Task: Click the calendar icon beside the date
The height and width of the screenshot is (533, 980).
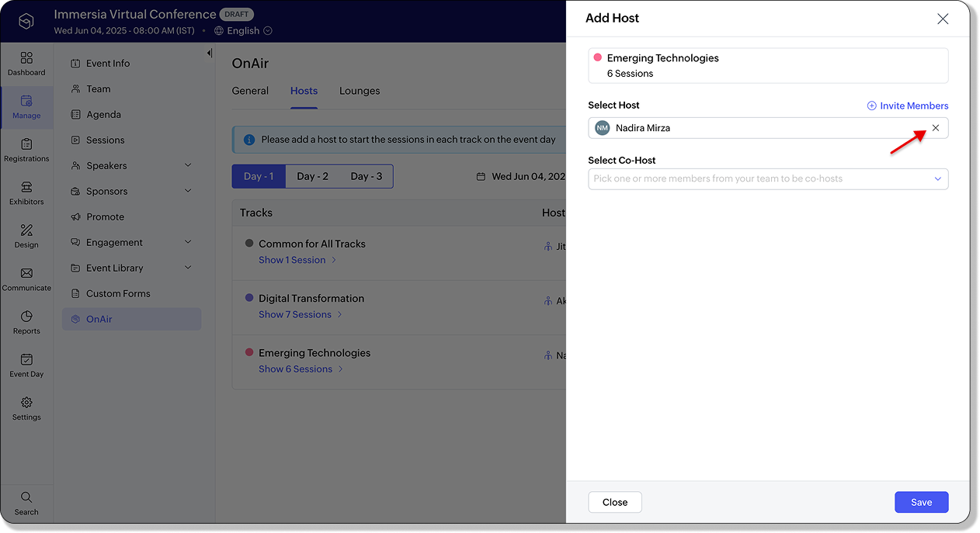Action: pyautogui.click(x=481, y=176)
